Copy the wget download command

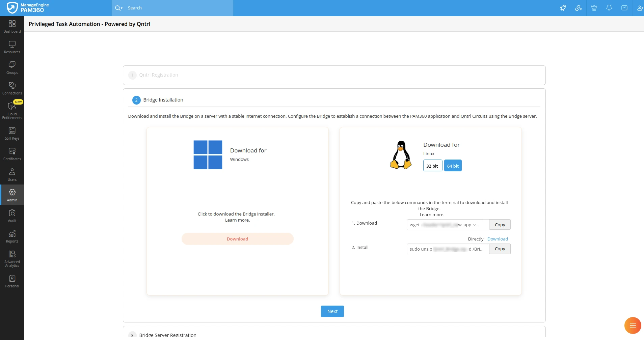pyautogui.click(x=500, y=224)
